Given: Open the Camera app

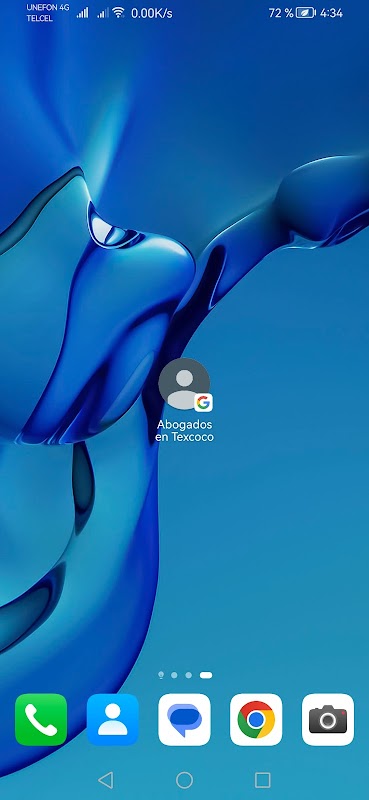Looking at the screenshot, I should point(328,719).
